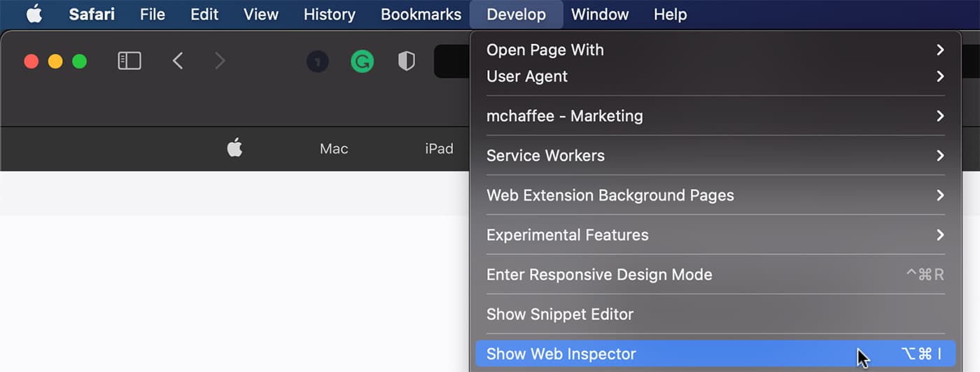Toggle the Safari sidebar icon
The image size is (980, 372).
point(129,62)
